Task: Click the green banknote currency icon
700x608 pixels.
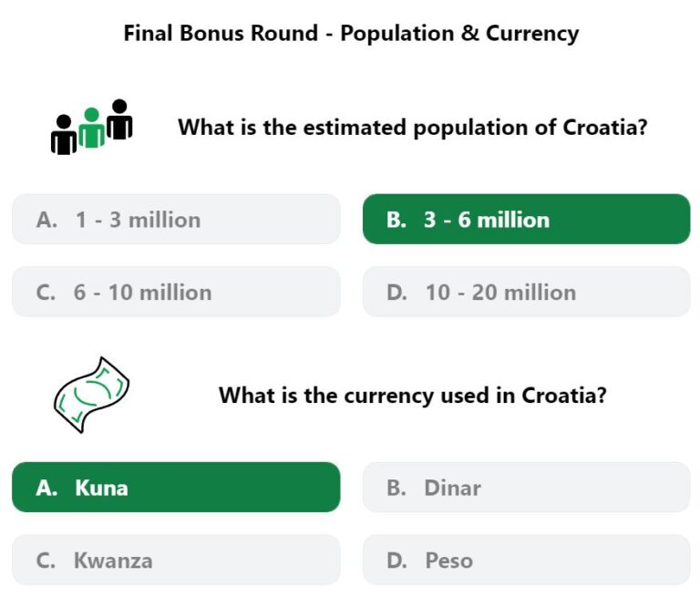Action: click(x=91, y=395)
